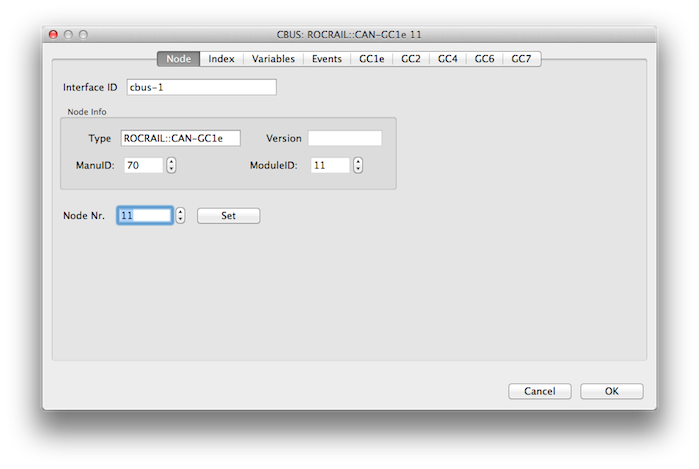This screenshot has width=699, height=469.
Task: Focus the Interface ID text field
Action: tap(200, 87)
